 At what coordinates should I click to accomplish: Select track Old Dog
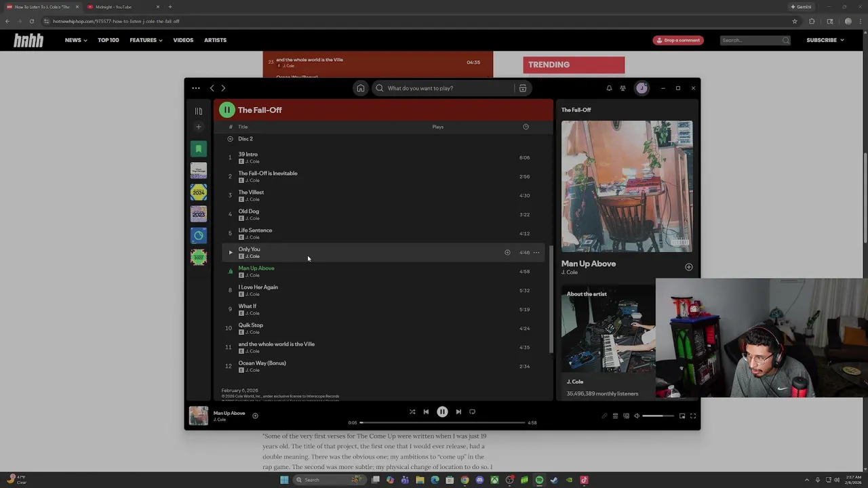tap(383, 214)
